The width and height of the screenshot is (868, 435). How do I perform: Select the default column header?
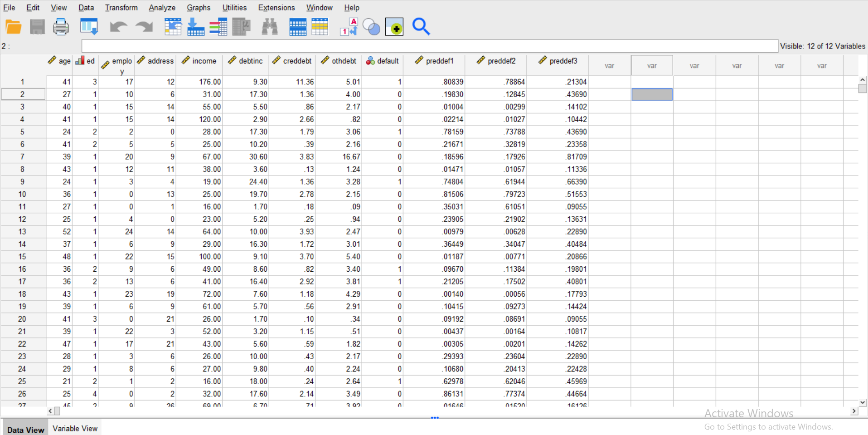click(383, 65)
